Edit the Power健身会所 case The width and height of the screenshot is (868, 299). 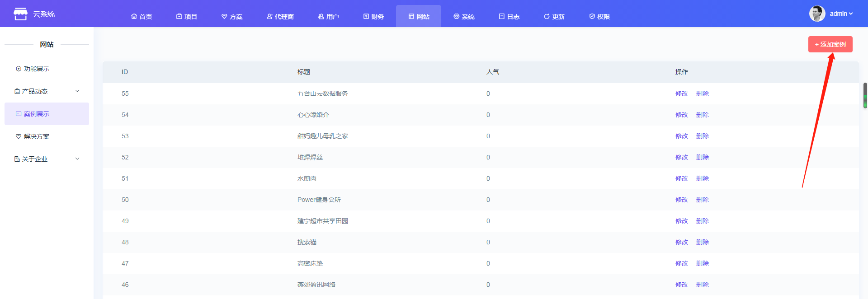pos(682,200)
